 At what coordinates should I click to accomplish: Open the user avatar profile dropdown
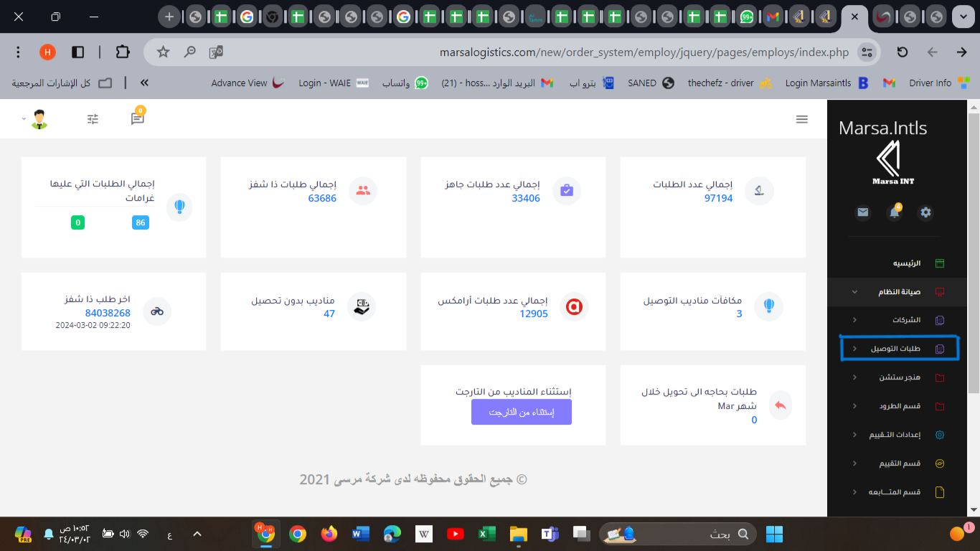tap(39, 119)
